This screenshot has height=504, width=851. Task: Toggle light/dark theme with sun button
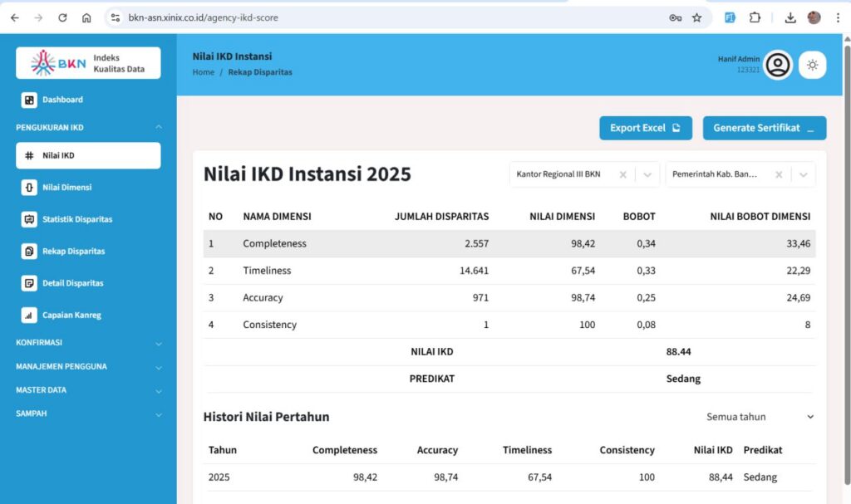812,65
